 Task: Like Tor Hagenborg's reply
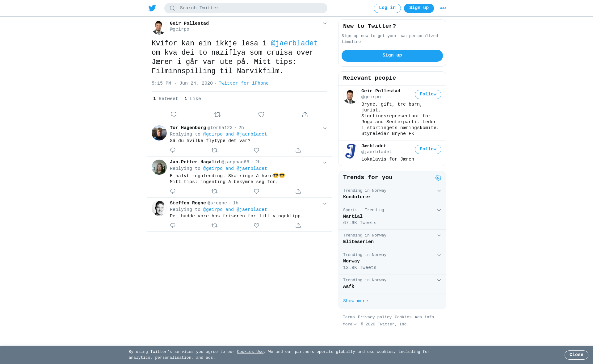tap(256, 150)
